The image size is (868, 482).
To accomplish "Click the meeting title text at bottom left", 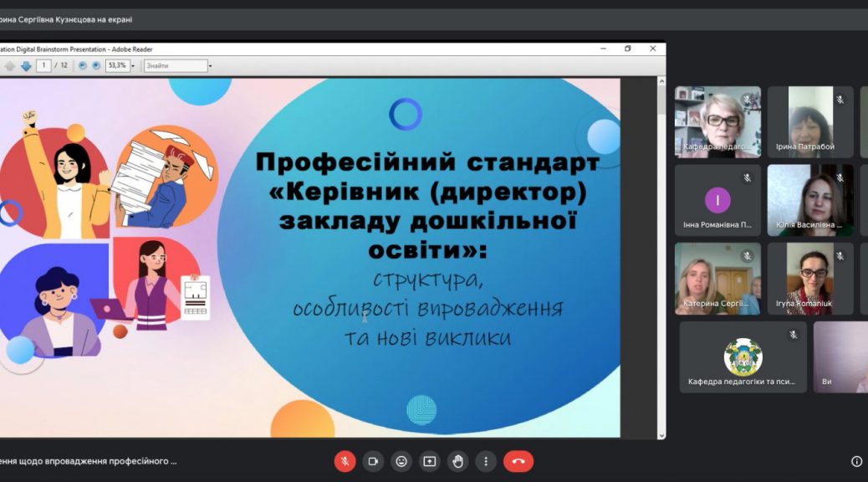I will (x=89, y=461).
